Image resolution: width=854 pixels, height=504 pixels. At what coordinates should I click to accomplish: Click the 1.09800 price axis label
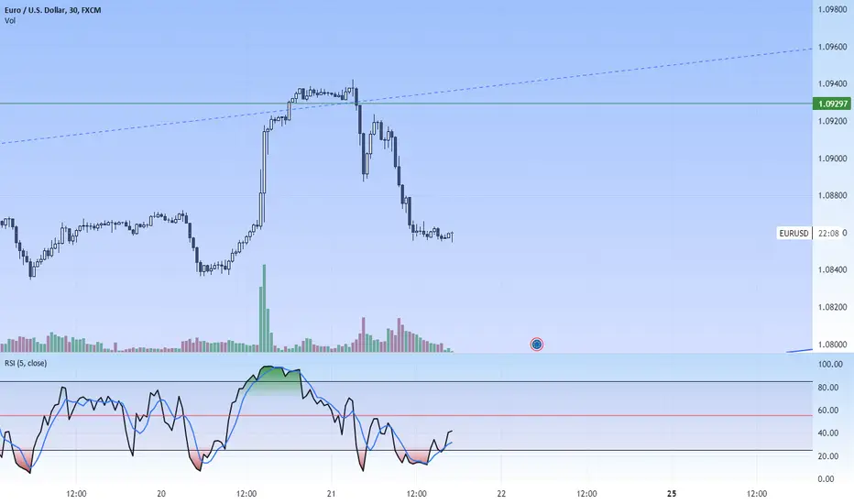pos(832,10)
